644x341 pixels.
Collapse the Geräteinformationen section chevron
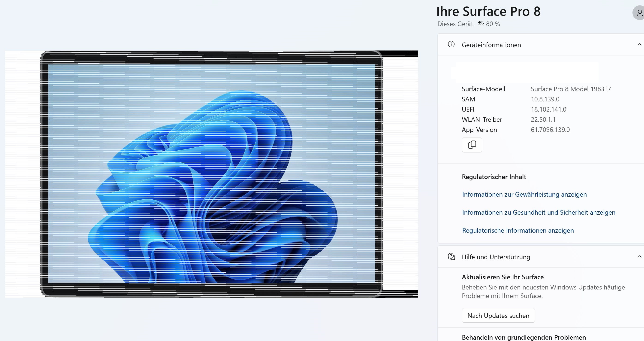639,45
